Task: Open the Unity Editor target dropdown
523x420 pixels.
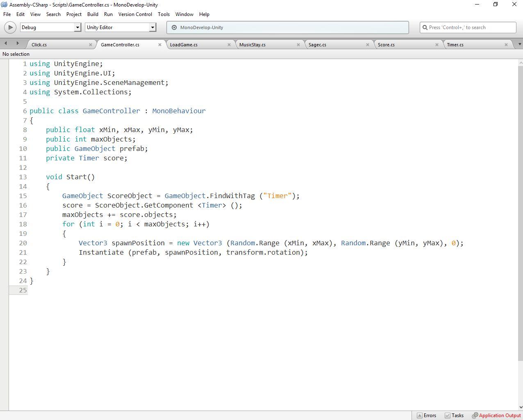Action: tap(121, 27)
